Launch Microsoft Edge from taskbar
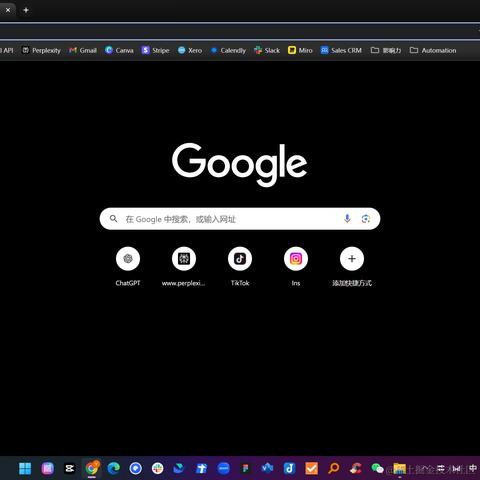This screenshot has width=480, height=480. (x=114, y=468)
